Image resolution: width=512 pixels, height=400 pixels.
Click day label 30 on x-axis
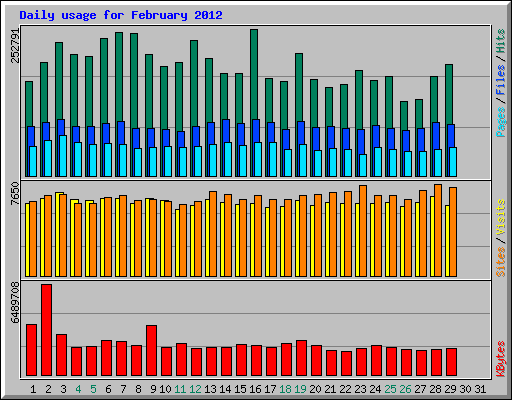pyautogui.click(x=465, y=389)
